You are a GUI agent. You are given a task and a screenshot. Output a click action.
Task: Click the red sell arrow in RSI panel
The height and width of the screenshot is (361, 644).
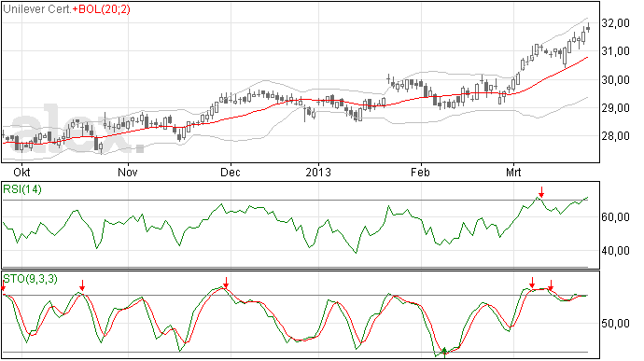(541, 192)
